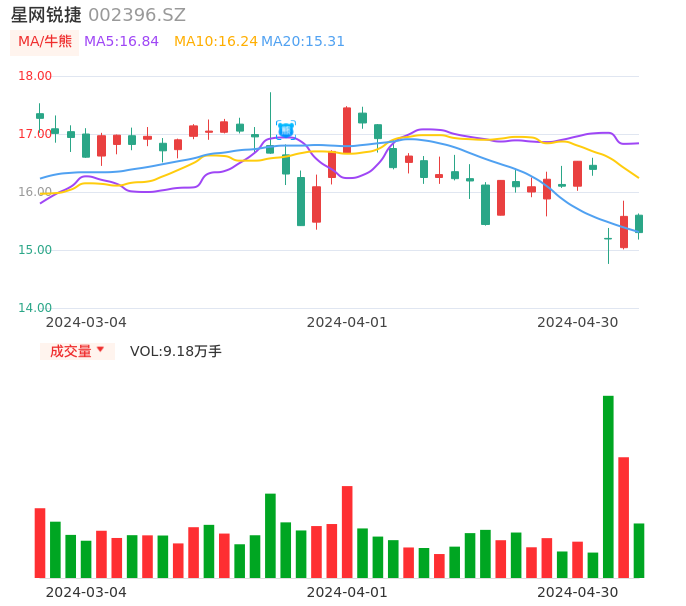Click the blue event marker icon on chart
The width and height of the screenshot is (686, 606).
286,129
